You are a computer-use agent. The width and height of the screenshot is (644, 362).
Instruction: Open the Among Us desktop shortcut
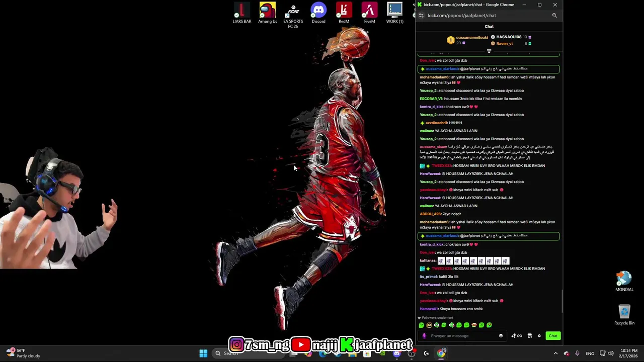[267, 14]
